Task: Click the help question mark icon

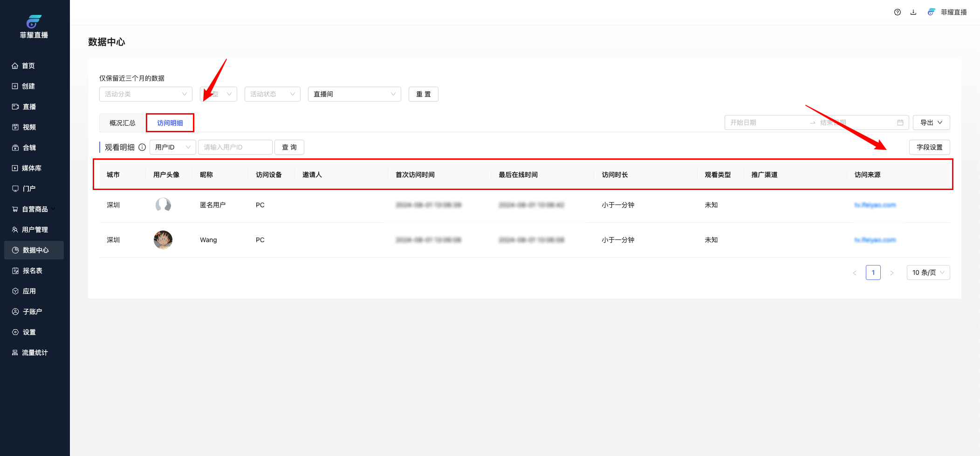Action: click(897, 12)
